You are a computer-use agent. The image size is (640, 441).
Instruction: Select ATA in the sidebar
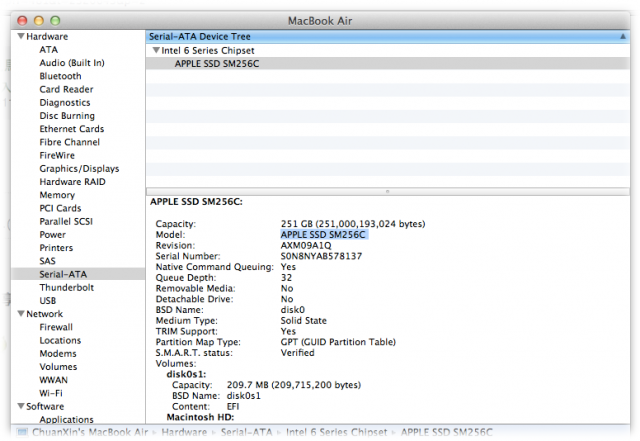click(x=49, y=49)
